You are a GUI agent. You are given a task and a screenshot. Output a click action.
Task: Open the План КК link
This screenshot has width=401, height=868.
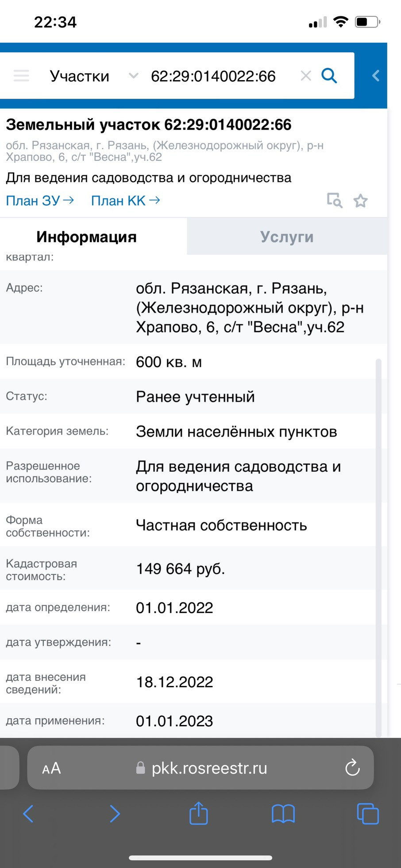[x=125, y=201]
